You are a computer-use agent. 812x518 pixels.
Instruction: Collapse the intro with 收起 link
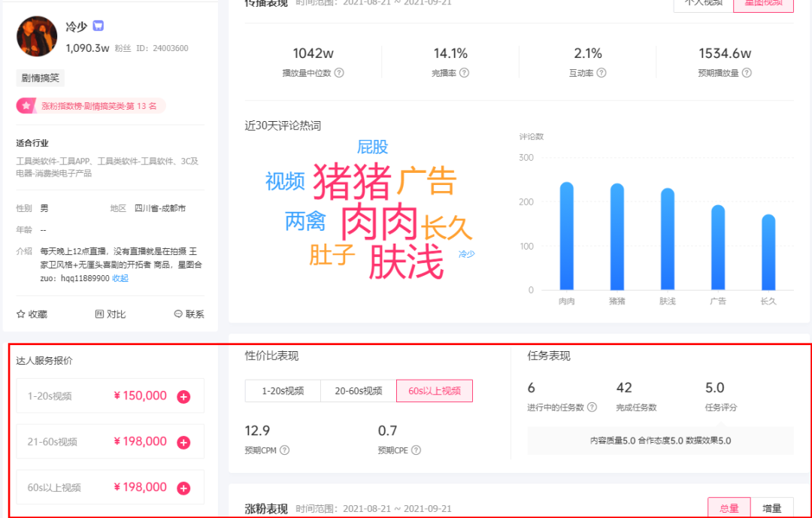pos(120,278)
